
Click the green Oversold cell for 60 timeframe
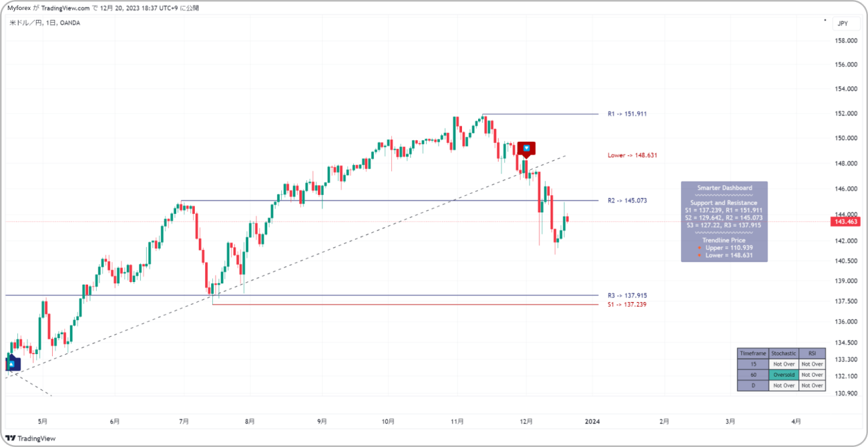click(784, 375)
